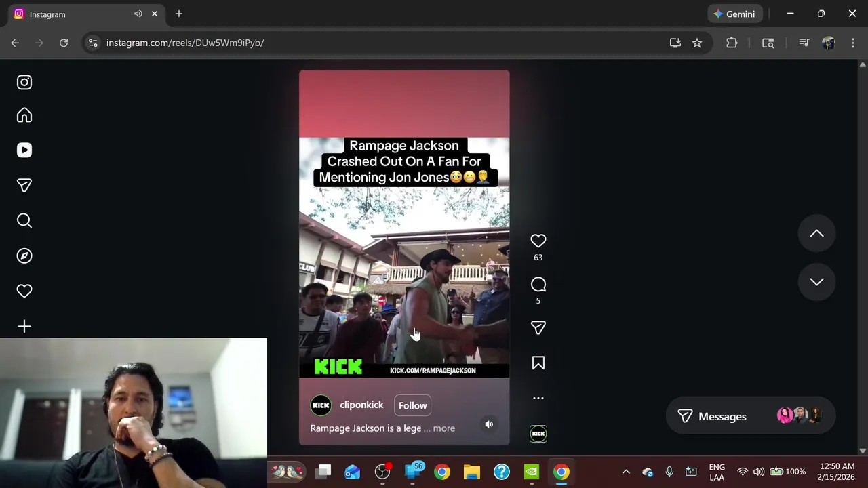The height and width of the screenshot is (488, 868).
Task: Open microphone tray icon
Action: pyautogui.click(x=669, y=472)
